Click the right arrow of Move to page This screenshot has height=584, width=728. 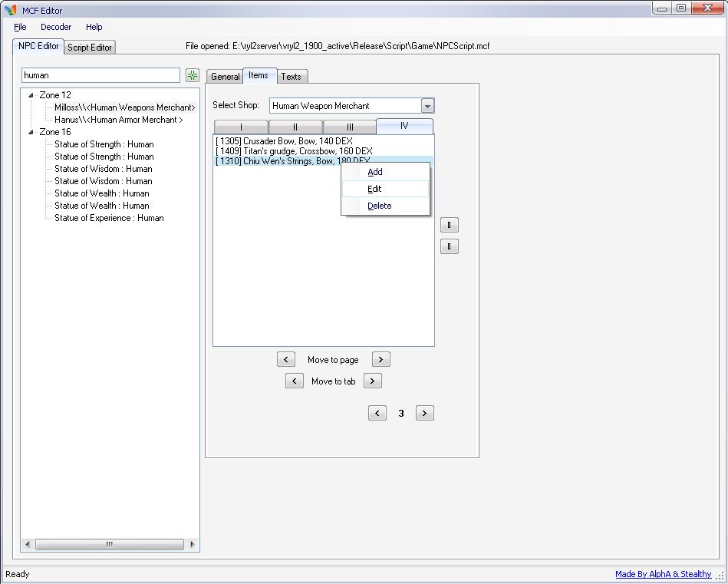381,359
